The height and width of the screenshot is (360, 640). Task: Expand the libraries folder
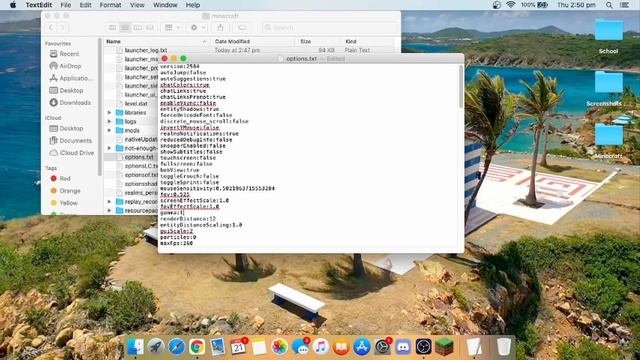[109, 112]
